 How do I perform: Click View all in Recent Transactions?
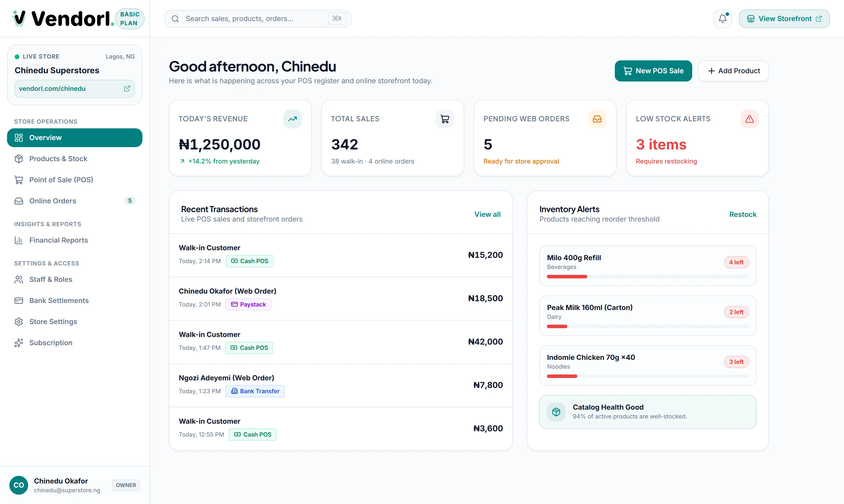pyautogui.click(x=487, y=214)
